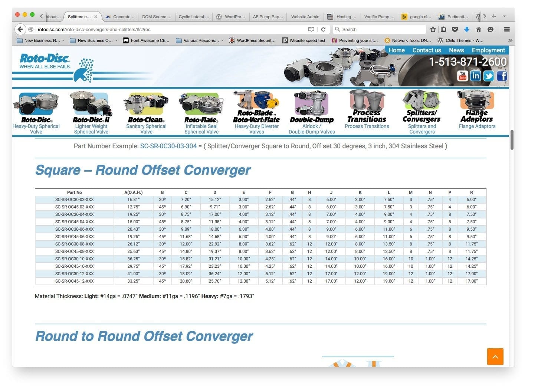Open Child Themes « W... bookmark
The height and width of the screenshot is (392, 538).
[461, 40]
